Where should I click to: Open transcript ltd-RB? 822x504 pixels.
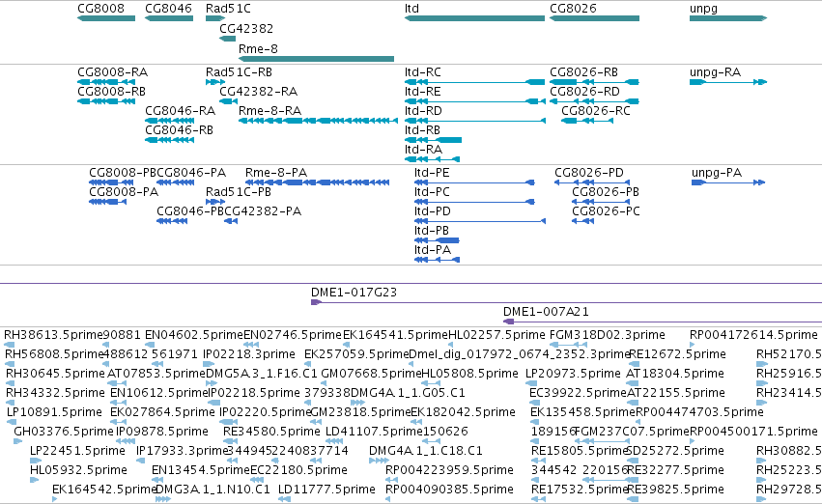(433, 140)
